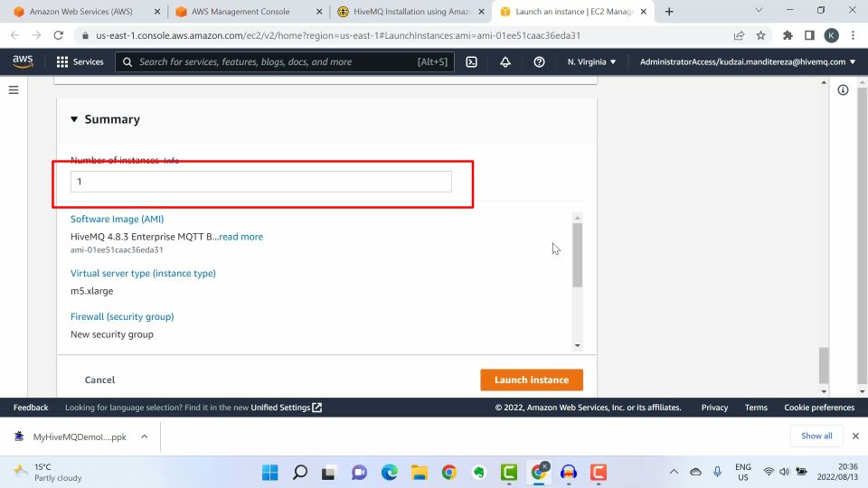Open the ENG US language switcher
Image resolution: width=868 pixels, height=488 pixels.
[743, 472]
